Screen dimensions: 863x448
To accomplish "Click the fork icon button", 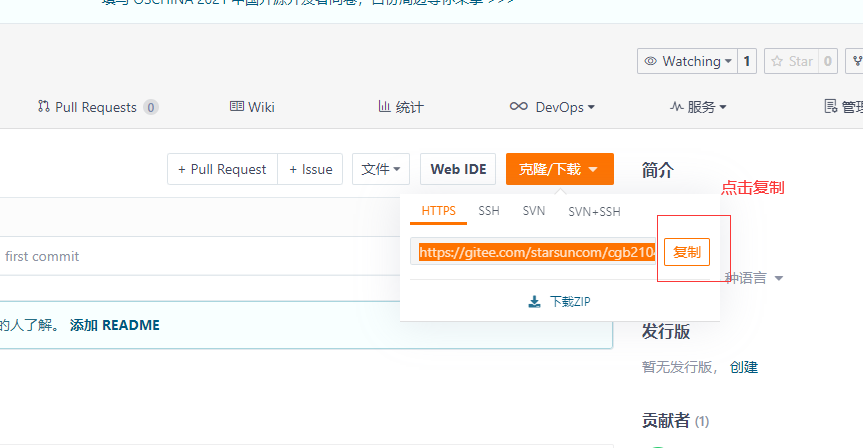I will pos(856,61).
